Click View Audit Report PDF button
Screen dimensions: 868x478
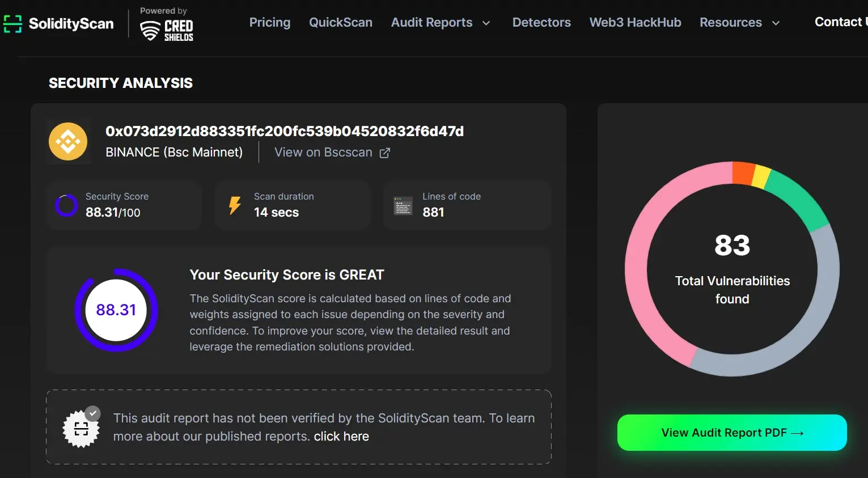732,433
